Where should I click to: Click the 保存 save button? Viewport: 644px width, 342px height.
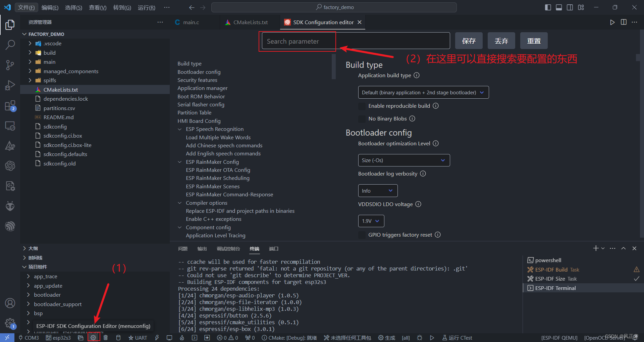(x=468, y=41)
